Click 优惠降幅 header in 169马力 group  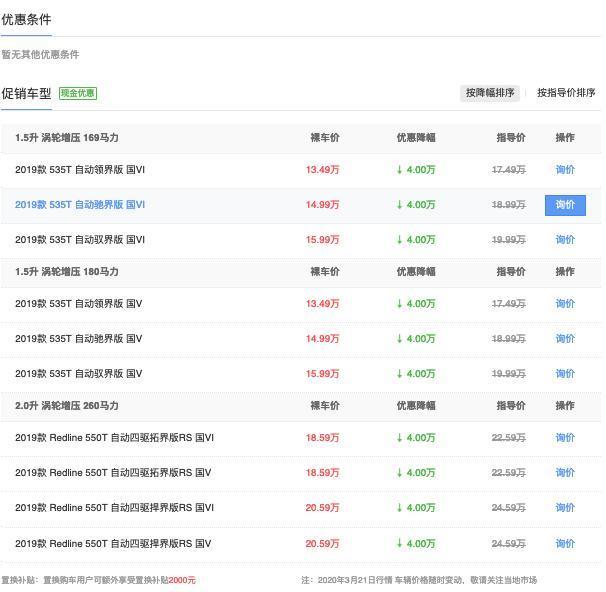coord(416,138)
